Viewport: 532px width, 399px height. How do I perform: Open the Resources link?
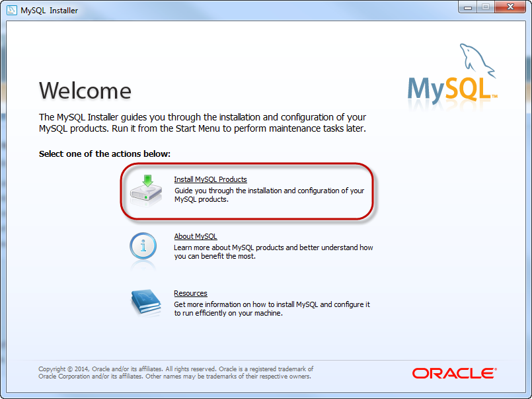[190, 293]
